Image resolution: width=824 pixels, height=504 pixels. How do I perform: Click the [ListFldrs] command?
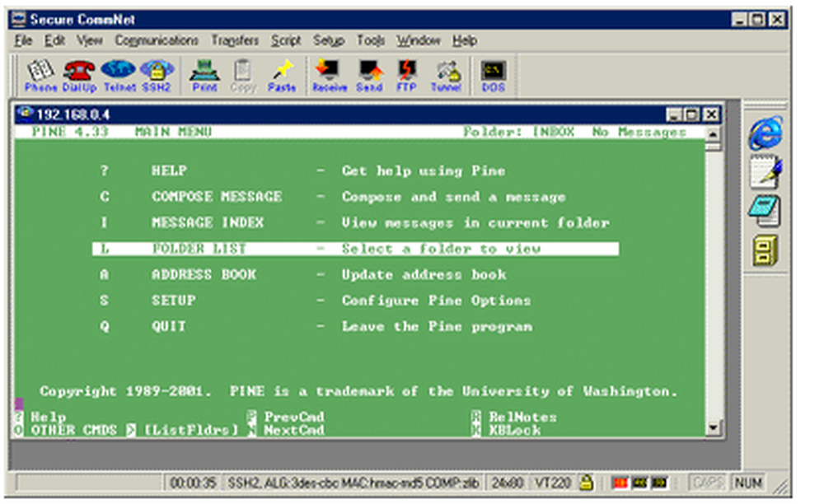point(191,430)
